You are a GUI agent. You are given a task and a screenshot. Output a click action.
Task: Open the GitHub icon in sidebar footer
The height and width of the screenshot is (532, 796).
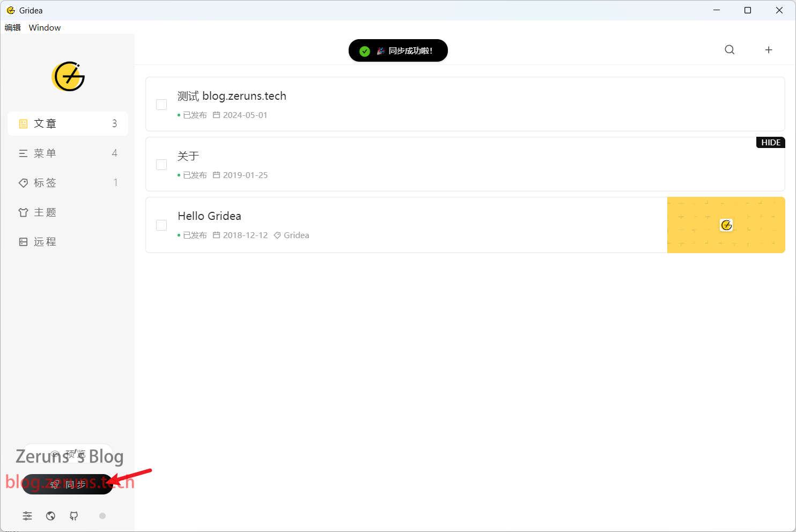point(74,516)
